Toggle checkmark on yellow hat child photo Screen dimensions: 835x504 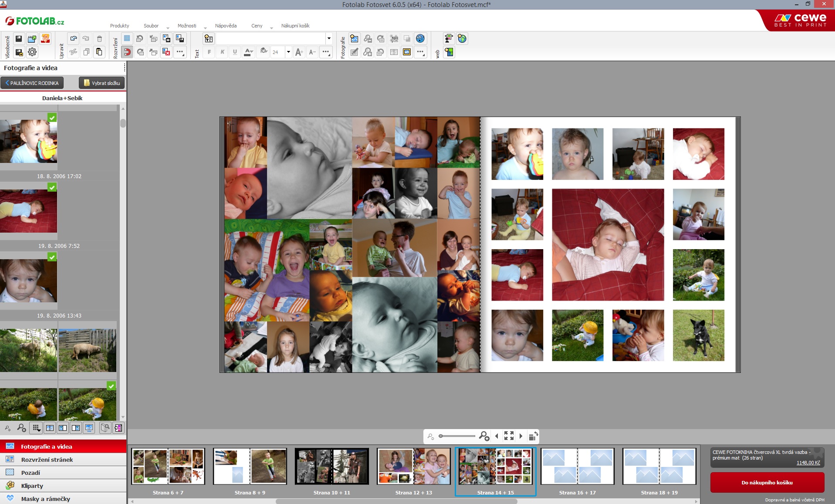click(111, 386)
